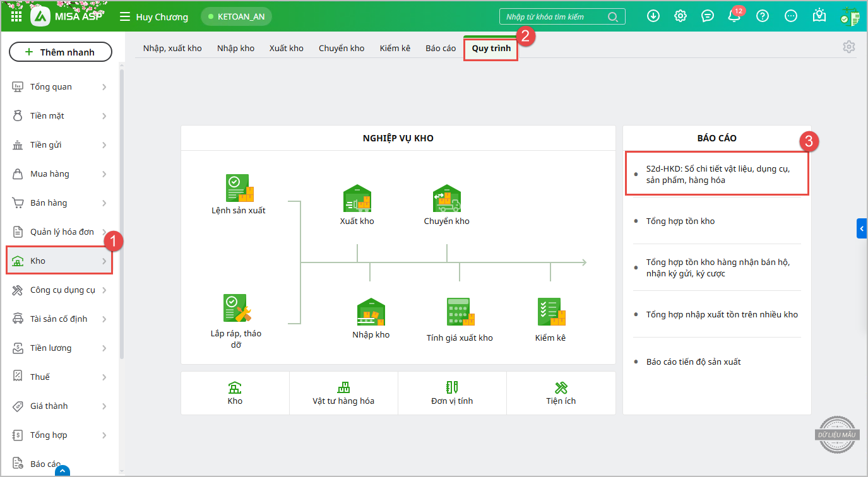
Task: Click the keyword search input field
Action: click(x=556, y=17)
